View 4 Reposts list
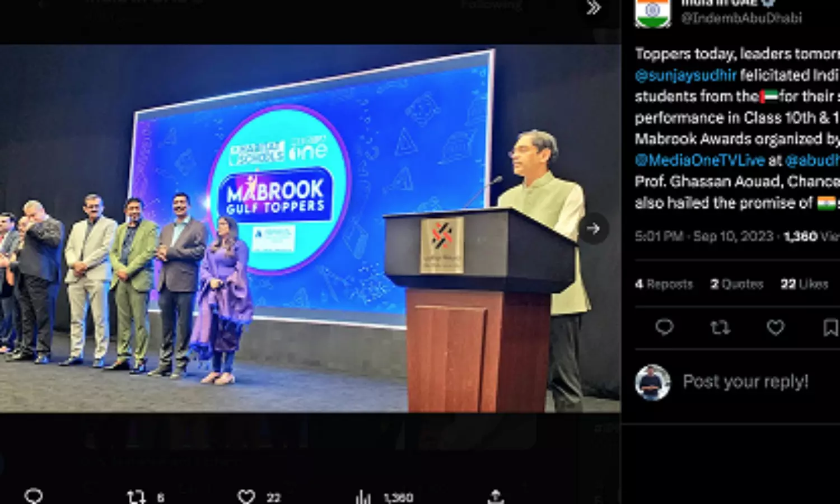This screenshot has width=840, height=504. tap(664, 284)
